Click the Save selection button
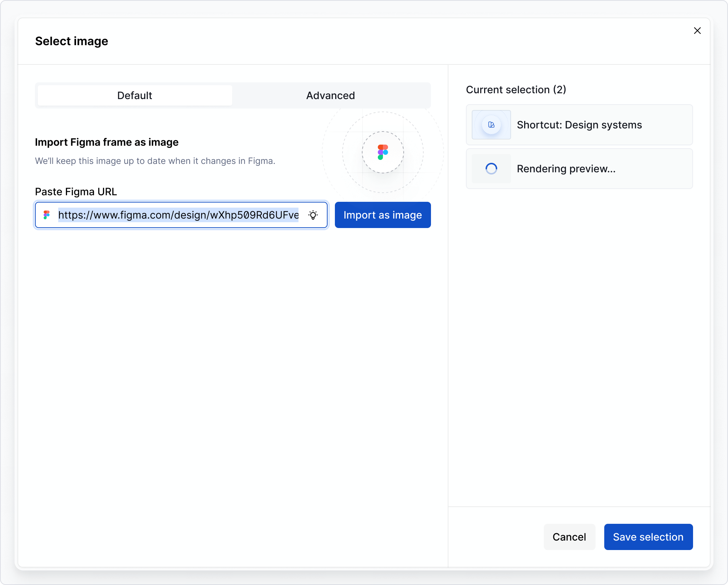728x585 pixels. [648, 537]
